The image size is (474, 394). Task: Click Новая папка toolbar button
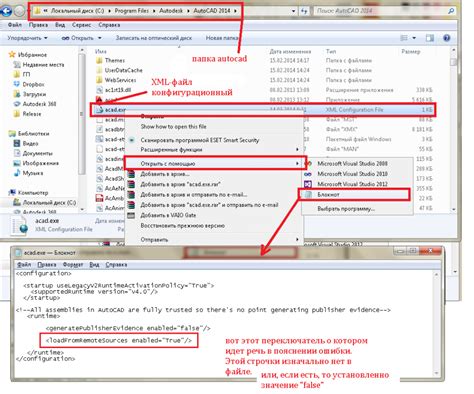(221, 38)
